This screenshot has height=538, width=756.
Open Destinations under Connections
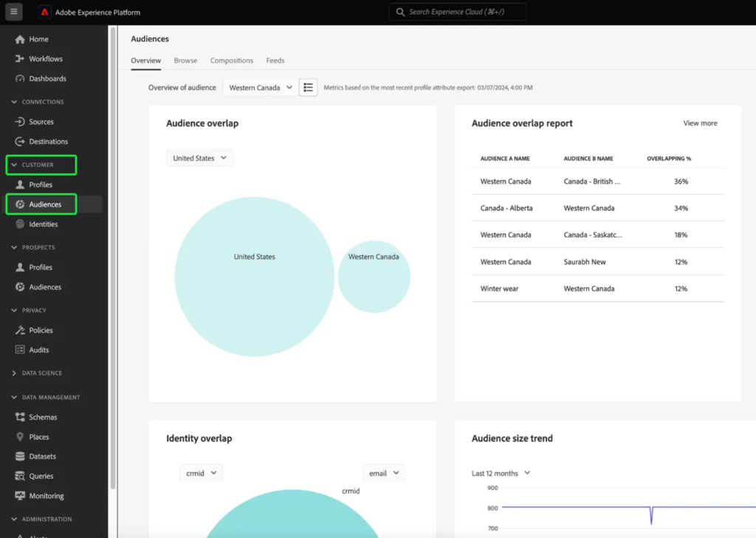tap(48, 142)
